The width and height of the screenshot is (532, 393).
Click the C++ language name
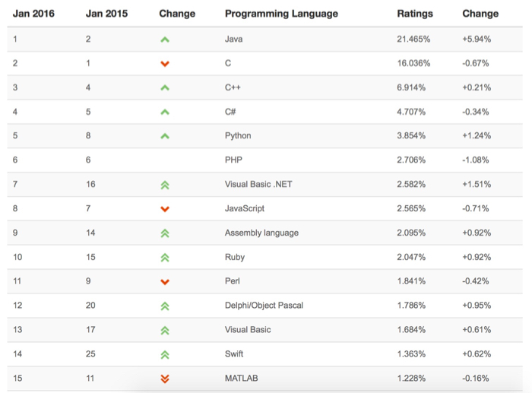pyautogui.click(x=233, y=87)
